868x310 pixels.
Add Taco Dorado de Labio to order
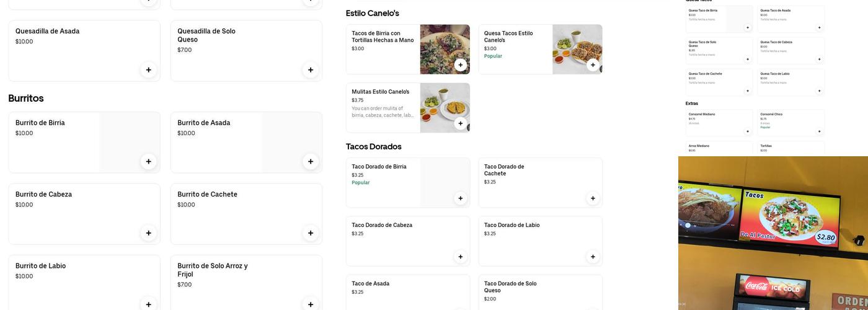(x=593, y=257)
